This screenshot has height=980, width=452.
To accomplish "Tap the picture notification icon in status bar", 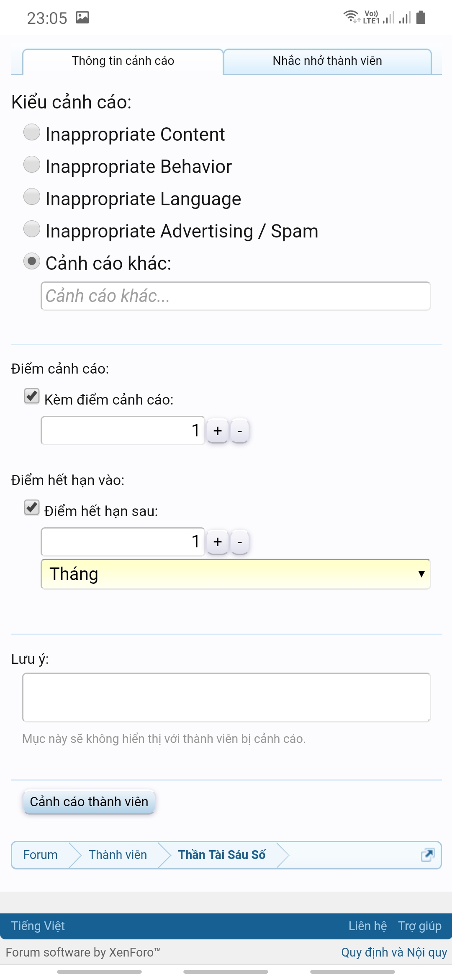I will [x=82, y=18].
